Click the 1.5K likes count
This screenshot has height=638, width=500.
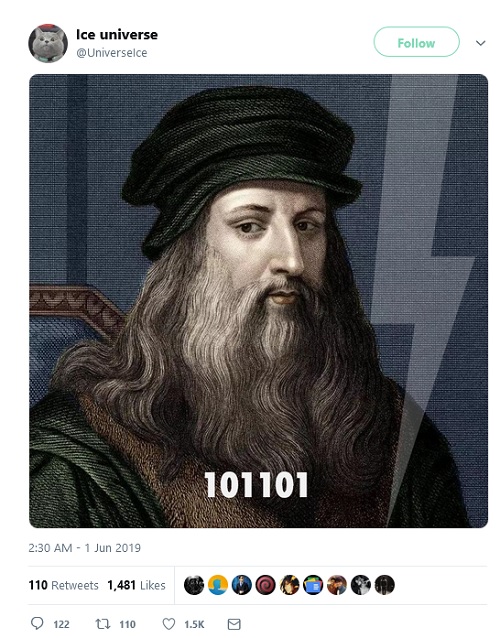click(194, 624)
